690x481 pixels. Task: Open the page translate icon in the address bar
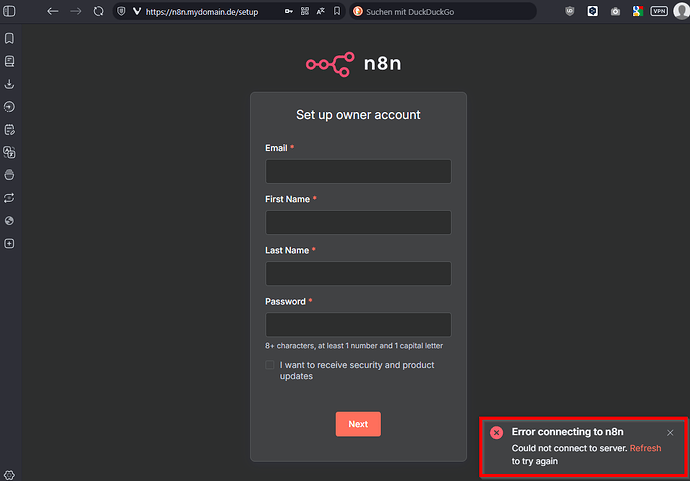[x=321, y=11]
